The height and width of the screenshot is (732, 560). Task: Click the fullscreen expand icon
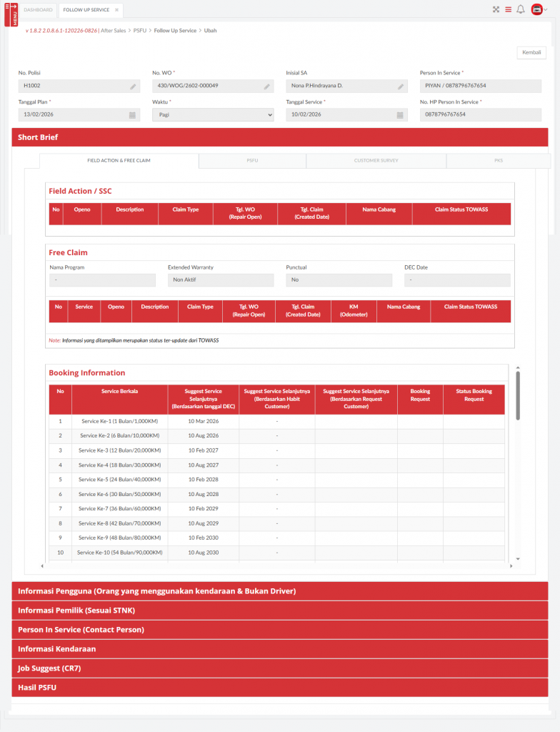pyautogui.click(x=496, y=10)
